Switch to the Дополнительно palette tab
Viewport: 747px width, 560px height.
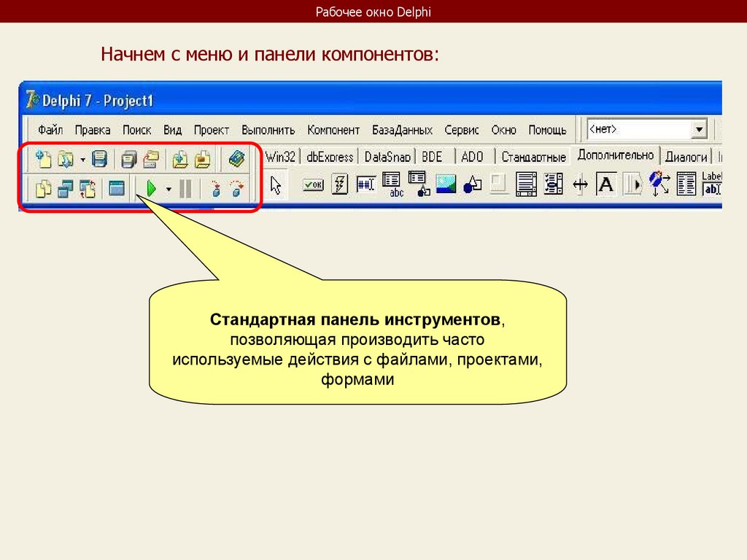coord(616,155)
